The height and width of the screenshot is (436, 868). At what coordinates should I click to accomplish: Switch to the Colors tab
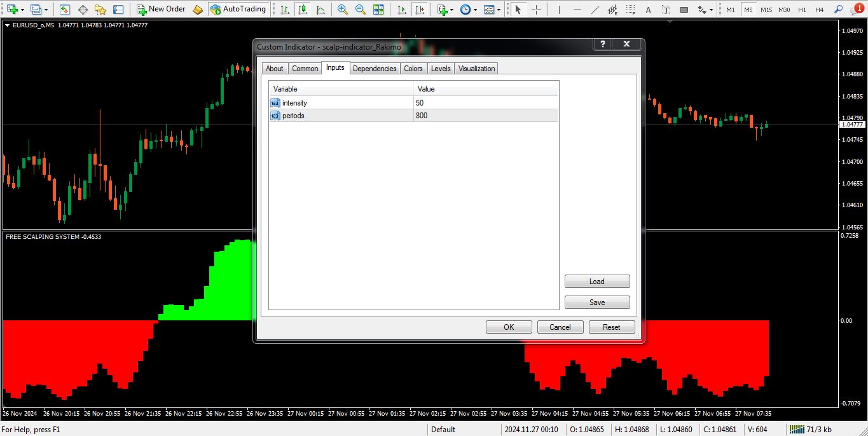coord(413,69)
